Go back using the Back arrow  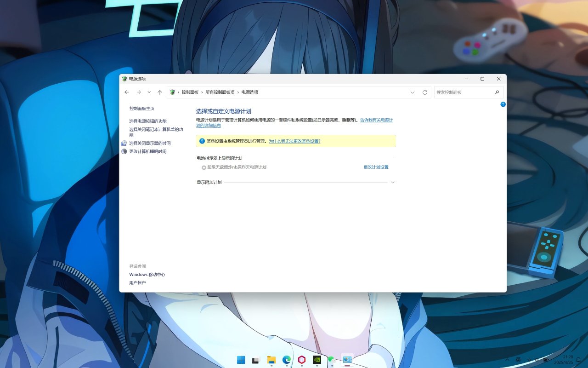(x=127, y=92)
